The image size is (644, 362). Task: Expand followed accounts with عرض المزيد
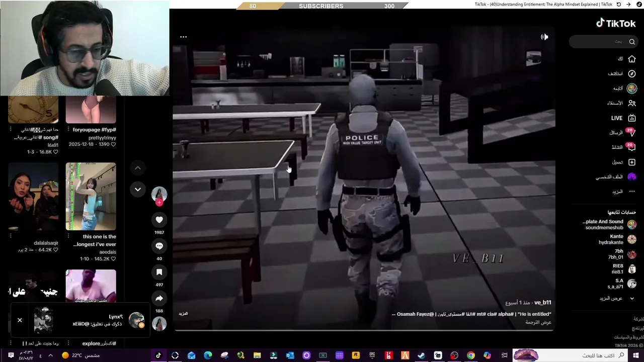pyautogui.click(x=617, y=298)
